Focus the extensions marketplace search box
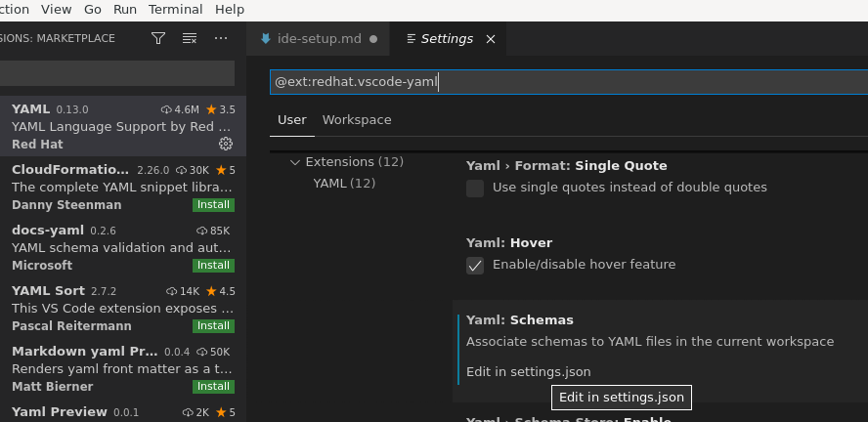868x422 pixels. pos(117,73)
